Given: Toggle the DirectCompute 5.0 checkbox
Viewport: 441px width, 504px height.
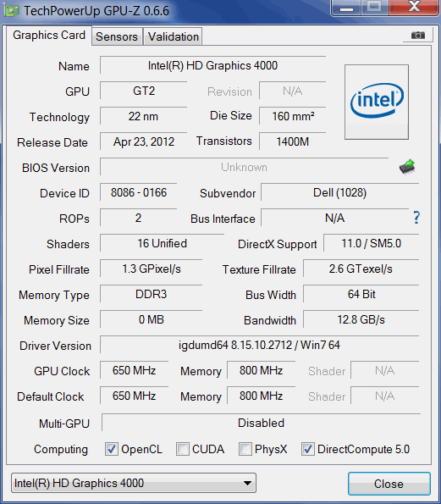Looking at the screenshot, I should 308,449.
